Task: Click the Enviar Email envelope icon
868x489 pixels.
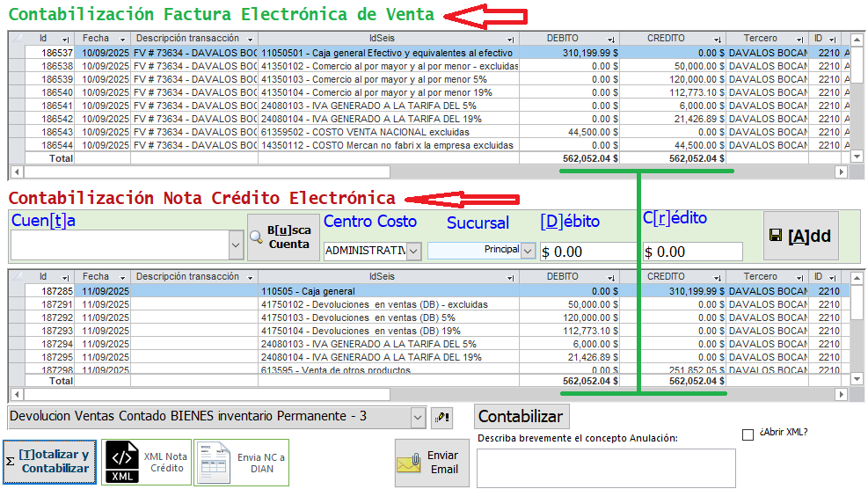Action: [408, 463]
